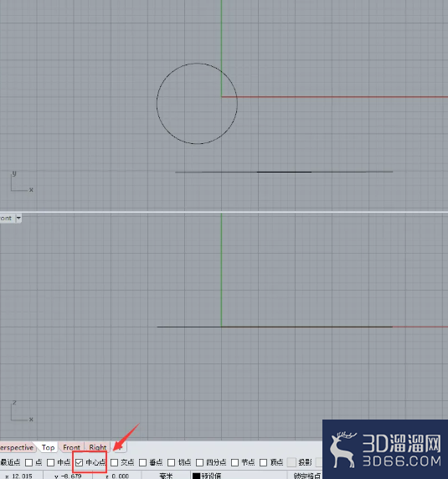The height and width of the screenshot is (479, 448).
Task: Switch to the Front viewport tab
Action: pyautogui.click(x=71, y=447)
